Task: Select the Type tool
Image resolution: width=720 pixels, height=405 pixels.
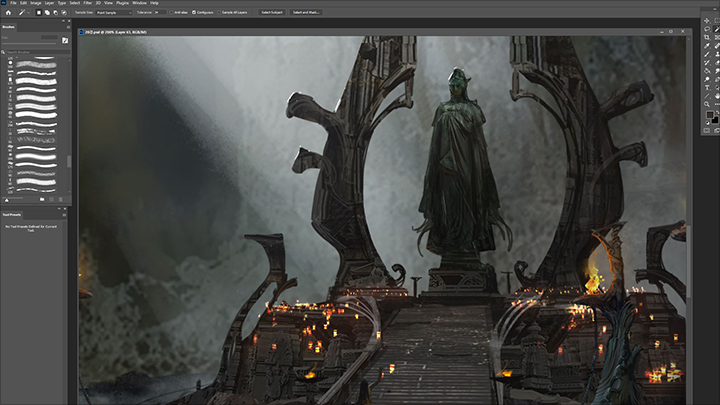Action: pyautogui.click(x=707, y=87)
